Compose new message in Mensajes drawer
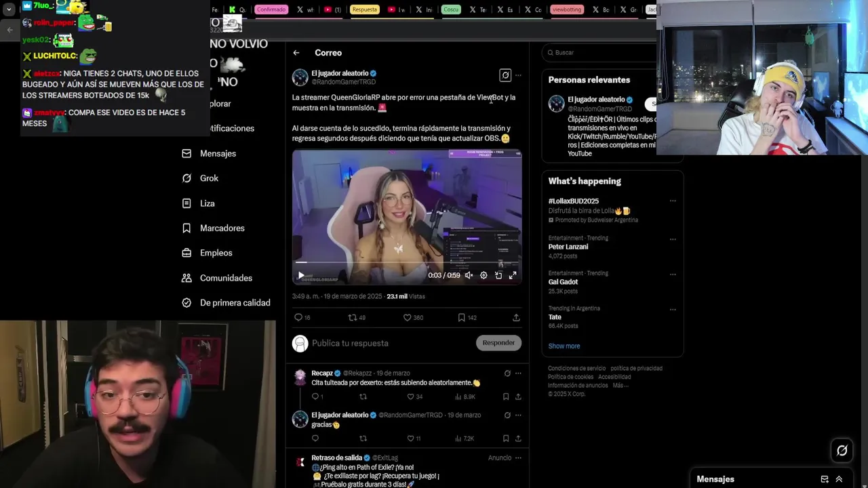Viewport: 868px width, 488px height. [x=825, y=479]
